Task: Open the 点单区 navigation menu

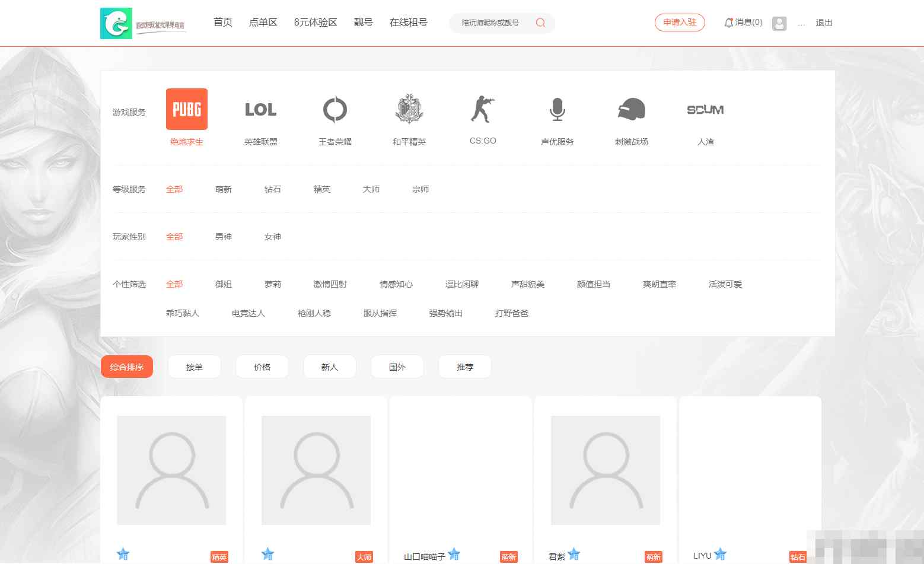Action: [263, 23]
